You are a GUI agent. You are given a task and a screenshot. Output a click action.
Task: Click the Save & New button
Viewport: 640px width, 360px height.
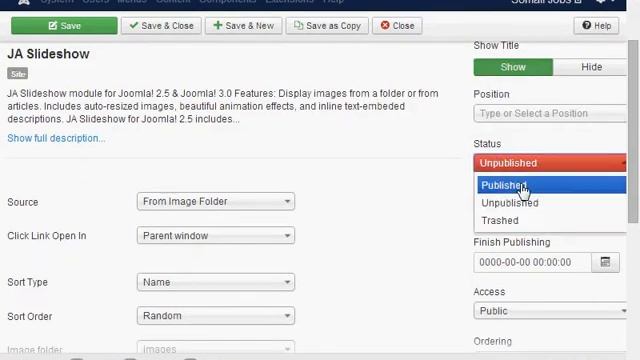pos(243,26)
